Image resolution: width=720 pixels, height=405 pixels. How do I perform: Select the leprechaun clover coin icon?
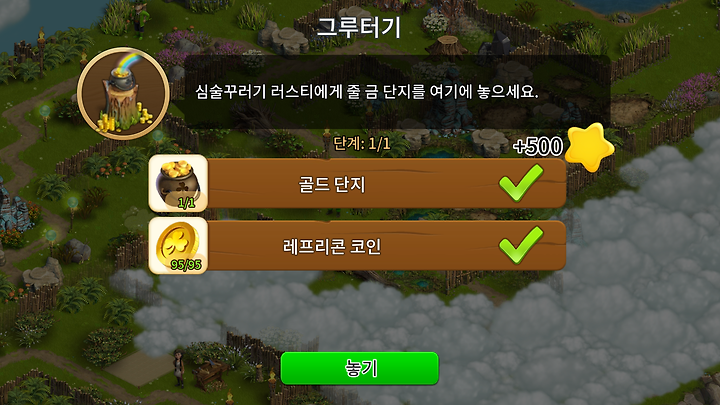[178, 246]
